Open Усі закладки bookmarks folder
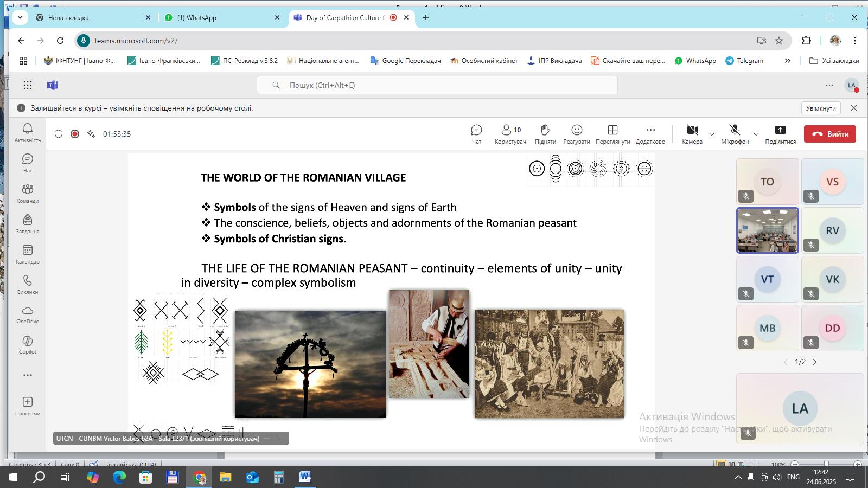Screen dimensions: 868x488 click(834, 61)
